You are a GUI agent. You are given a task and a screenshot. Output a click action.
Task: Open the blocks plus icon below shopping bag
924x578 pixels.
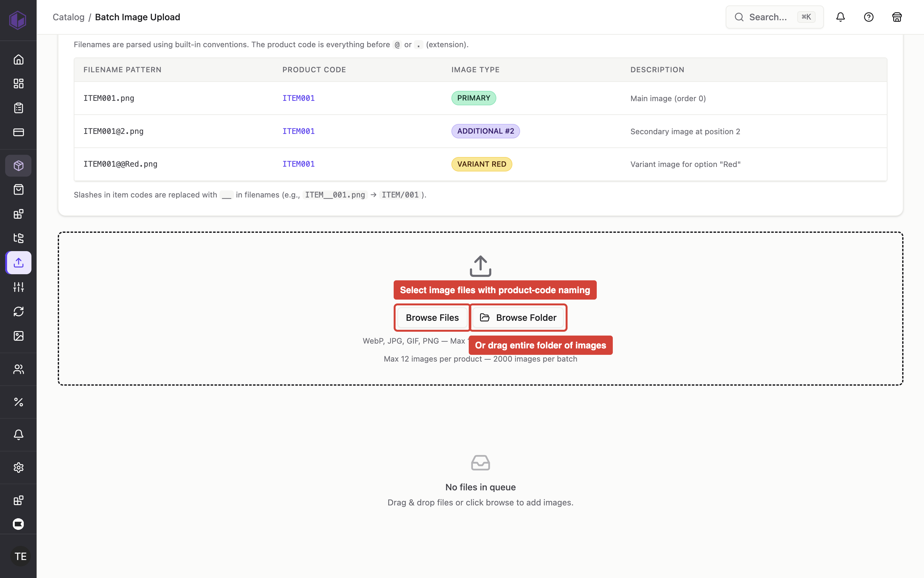(18, 214)
